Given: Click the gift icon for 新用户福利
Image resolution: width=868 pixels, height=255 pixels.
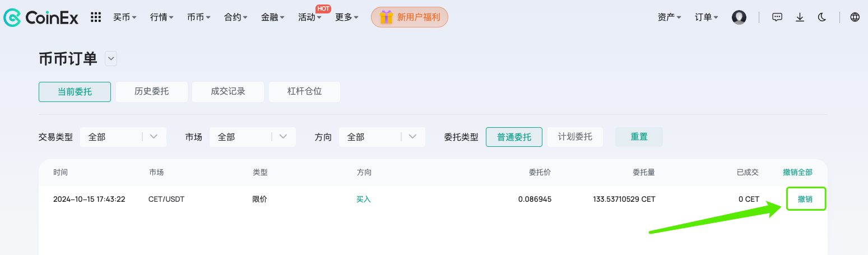Looking at the screenshot, I should point(386,17).
